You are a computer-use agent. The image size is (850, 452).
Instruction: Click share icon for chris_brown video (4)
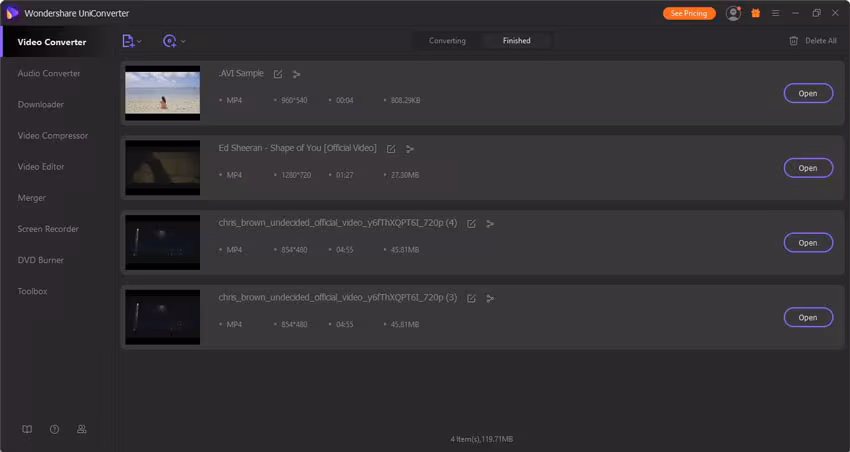tap(490, 224)
